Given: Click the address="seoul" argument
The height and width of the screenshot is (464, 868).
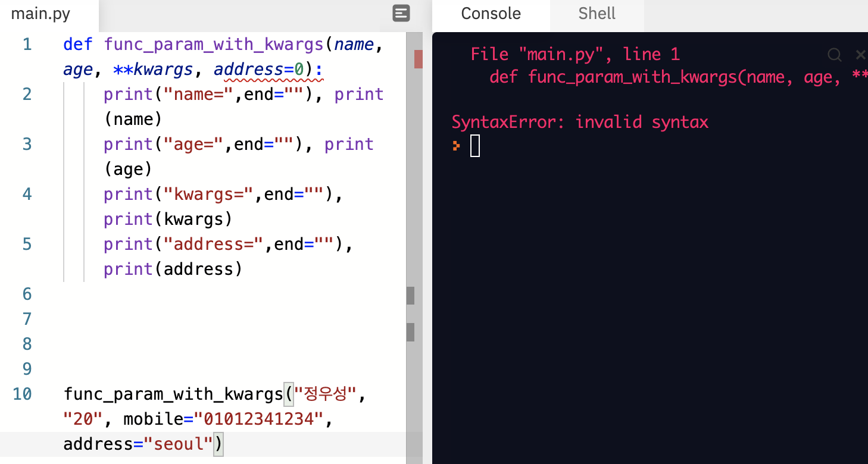Looking at the screenshot, I should tap(138, 444).
